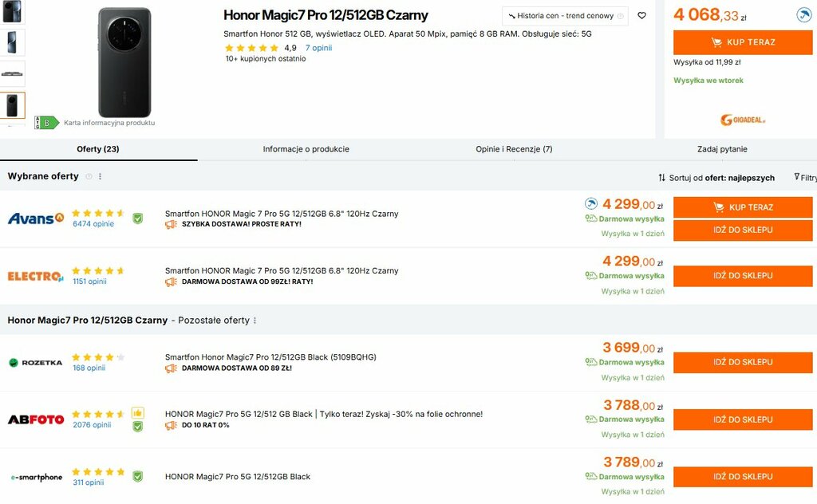Switch to Informacje o produkcie tab
The image size is (817, 504).
306,149
